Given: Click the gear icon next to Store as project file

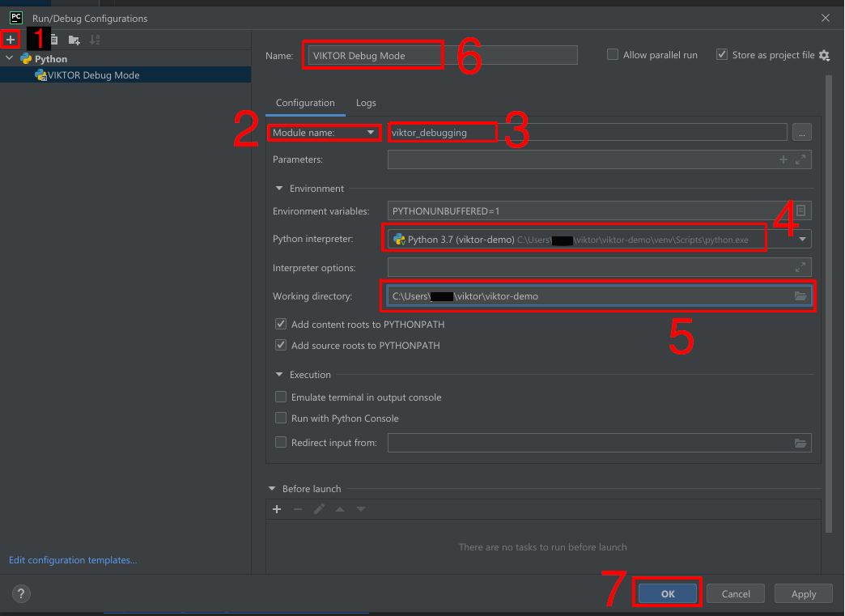Looking at the screenshot, I should (824, 55).
